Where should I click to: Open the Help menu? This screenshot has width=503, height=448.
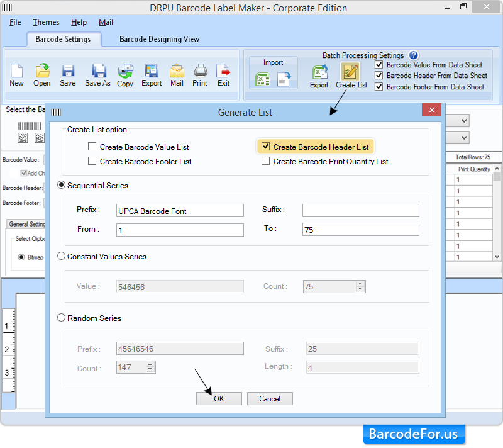[79, 22]
